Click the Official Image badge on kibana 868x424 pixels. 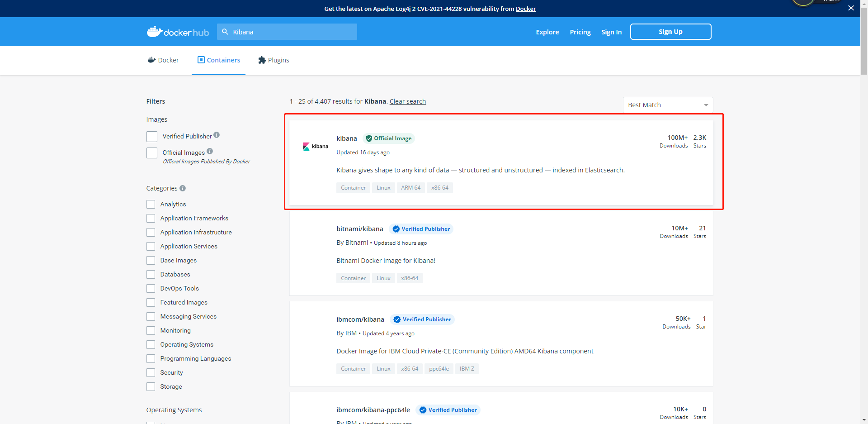(389, 138)
